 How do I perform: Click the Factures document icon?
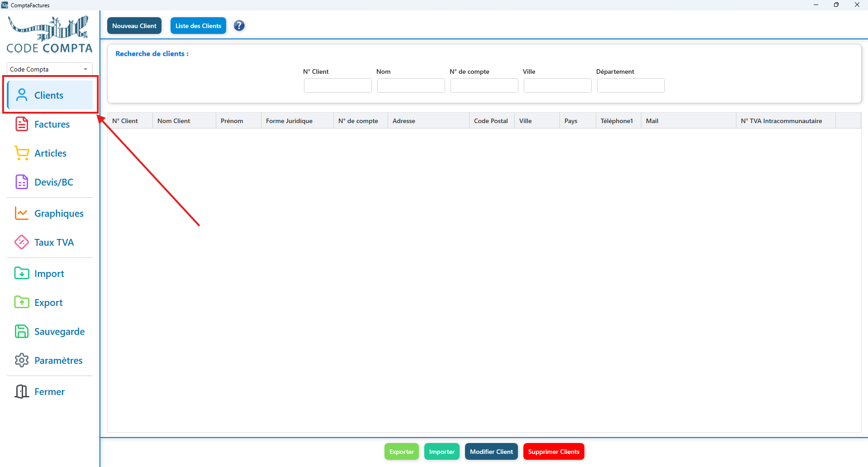click(x=22, y=124)
